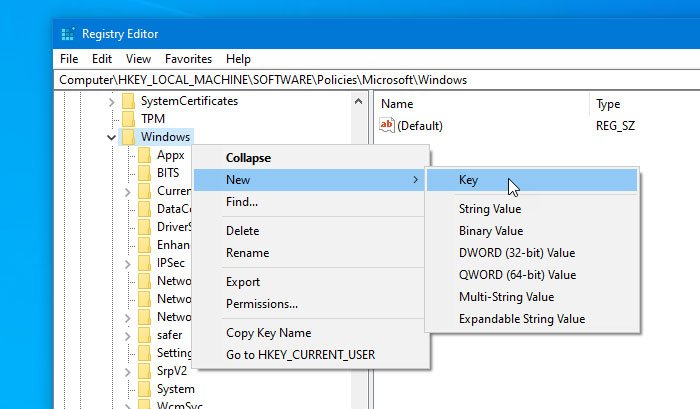Choose Rename in context menu
Screen dimensions: 700x409
pyautogui.click(x=309, y=253)
